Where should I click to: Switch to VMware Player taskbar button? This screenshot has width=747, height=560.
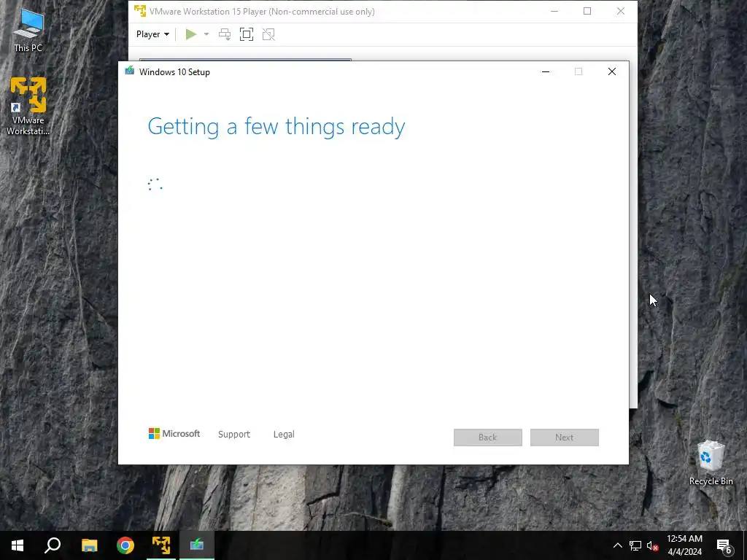tap(161, 545)
